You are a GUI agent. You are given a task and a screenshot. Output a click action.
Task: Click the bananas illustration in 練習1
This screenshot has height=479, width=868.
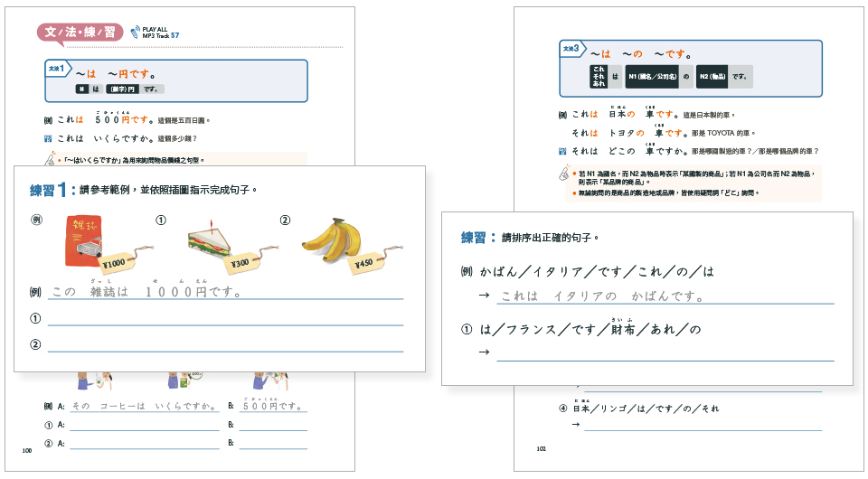(x=332, y=240)
